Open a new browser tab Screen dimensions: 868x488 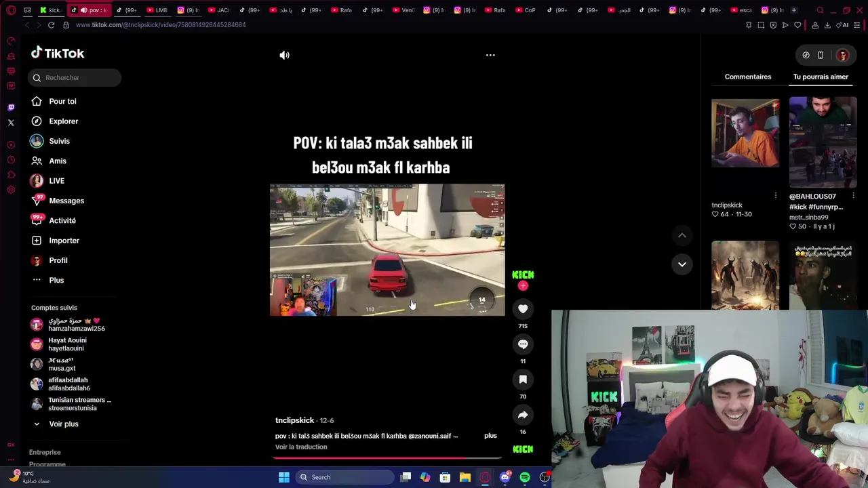pos(794,10)
